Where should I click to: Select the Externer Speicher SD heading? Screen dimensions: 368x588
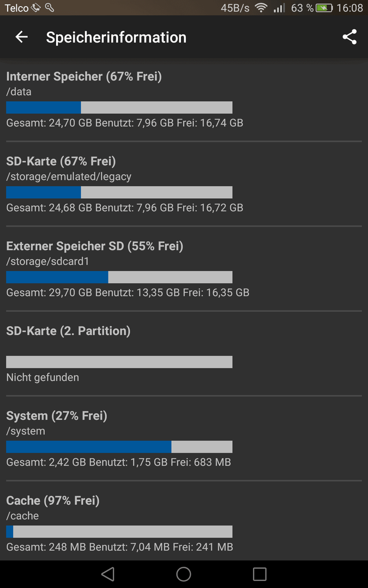click(x=95, y=247)
